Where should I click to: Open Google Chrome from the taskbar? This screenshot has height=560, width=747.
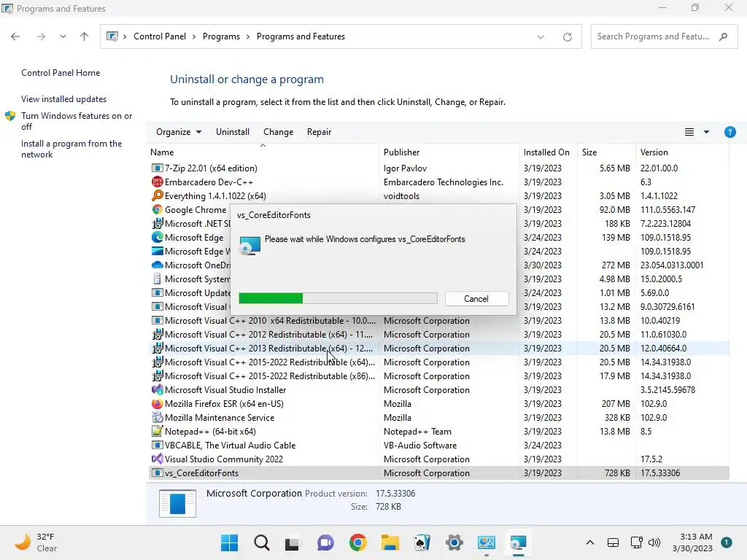pyautogui.click(x=357, y=542)
